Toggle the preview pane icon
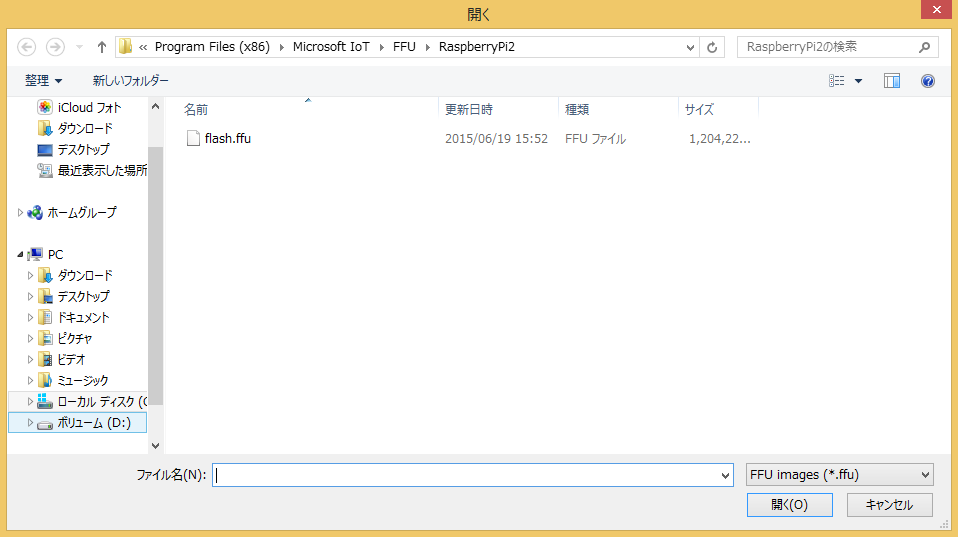Screen dimensions: 958x537 click(x=892, y=81)
